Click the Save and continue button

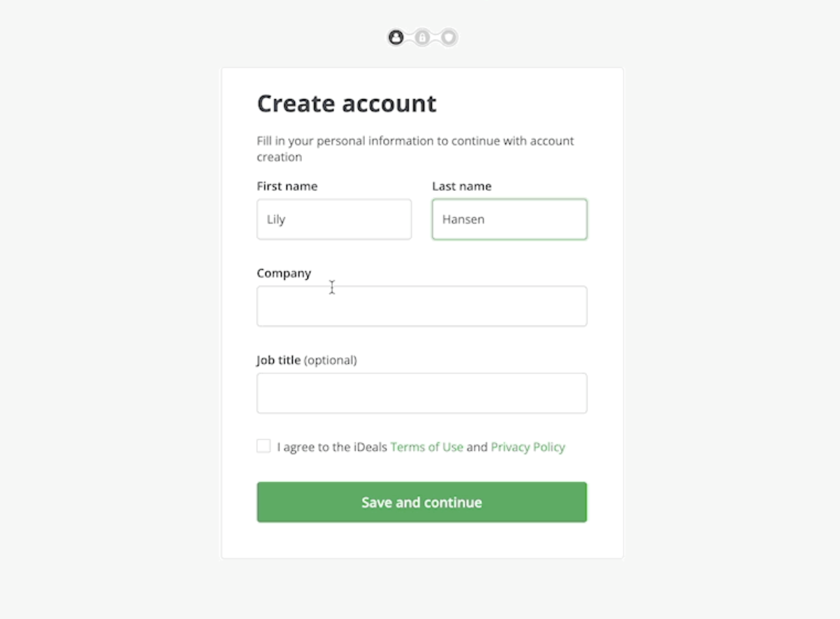click(x=422, y=502)
